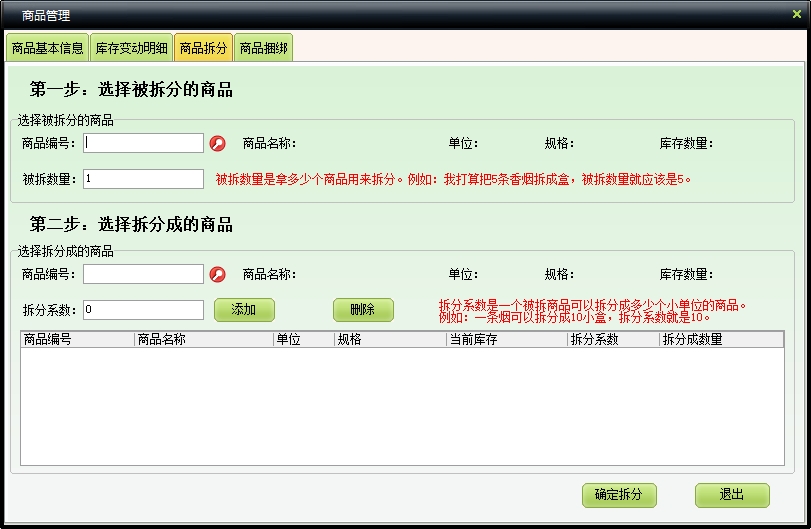
Task: Focus 商品编号 input under 选择拆分成的商品
Action: pyautogui.click(x=143, y=274)
